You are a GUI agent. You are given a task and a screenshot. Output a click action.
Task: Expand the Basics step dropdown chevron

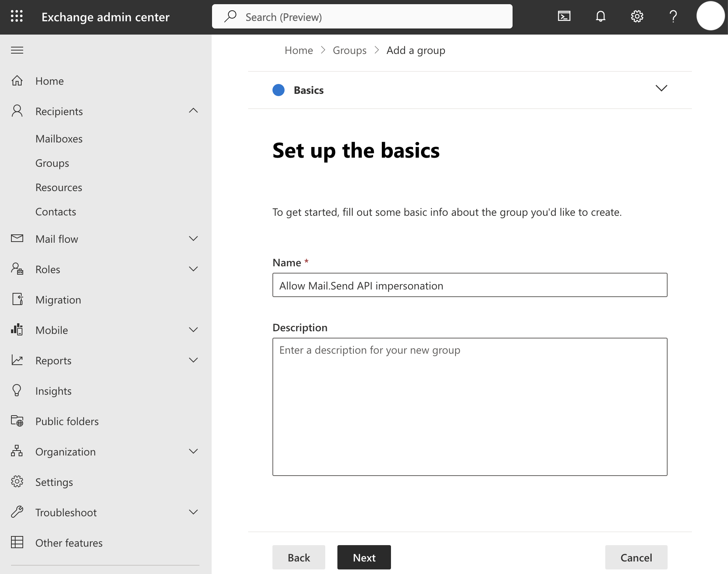click(661, 89)
